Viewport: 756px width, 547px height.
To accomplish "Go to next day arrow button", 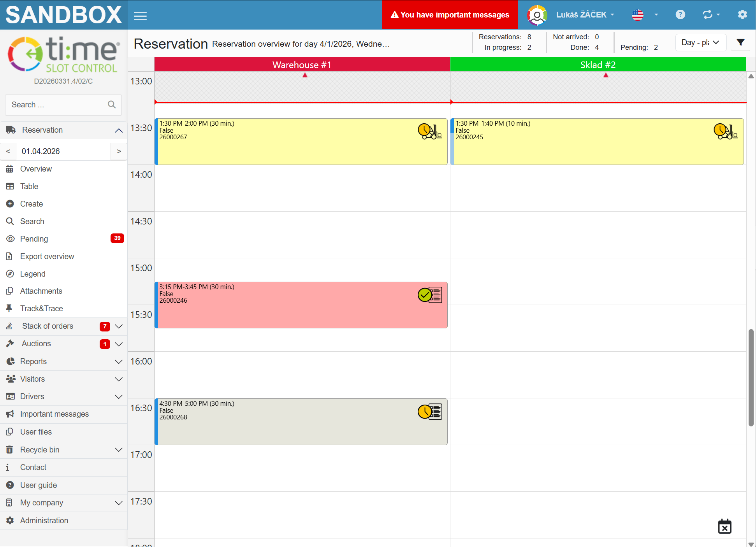I will coord(119,151).
